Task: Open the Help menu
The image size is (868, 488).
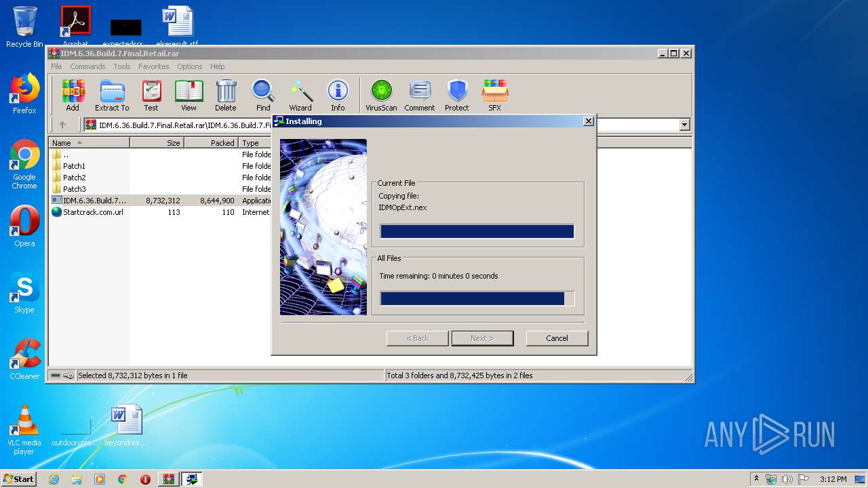Action: tap(217, 66)
